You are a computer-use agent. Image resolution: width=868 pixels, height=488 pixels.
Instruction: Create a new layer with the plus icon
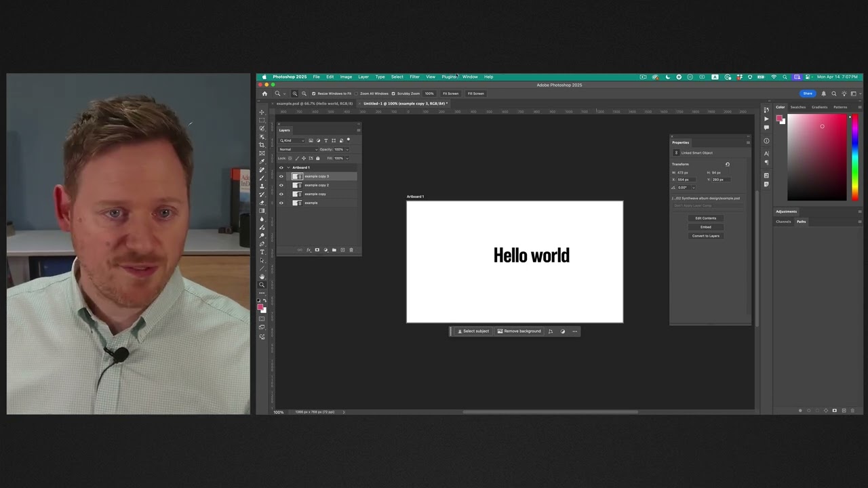(x=342, y=250)
